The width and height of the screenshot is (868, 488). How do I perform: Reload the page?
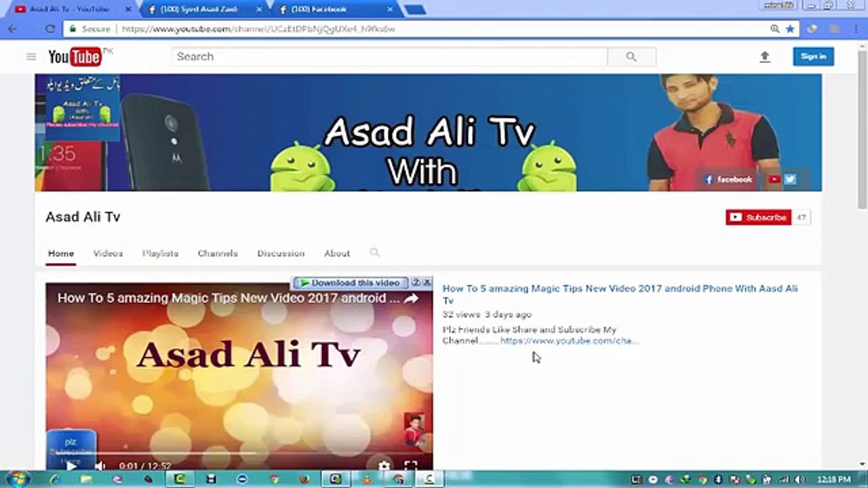click(x=50, y=29)
